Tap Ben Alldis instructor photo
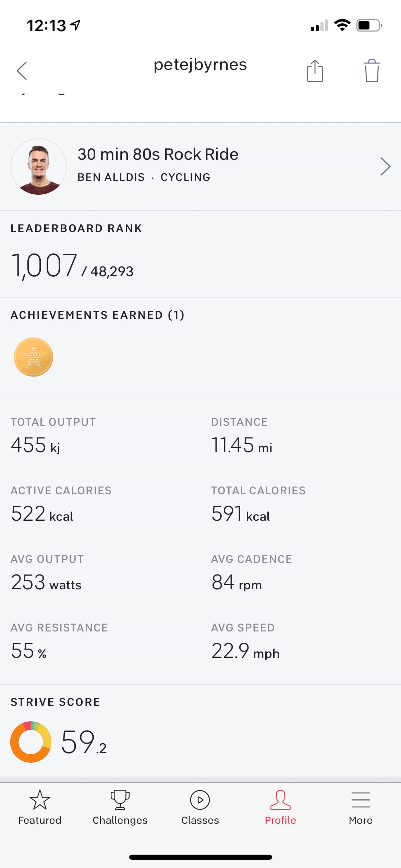Viewport: 401px width, 868px height. tap(39, 167)
